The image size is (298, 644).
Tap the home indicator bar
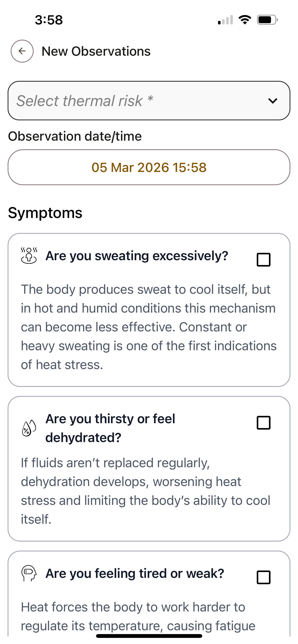click(149, 636)
